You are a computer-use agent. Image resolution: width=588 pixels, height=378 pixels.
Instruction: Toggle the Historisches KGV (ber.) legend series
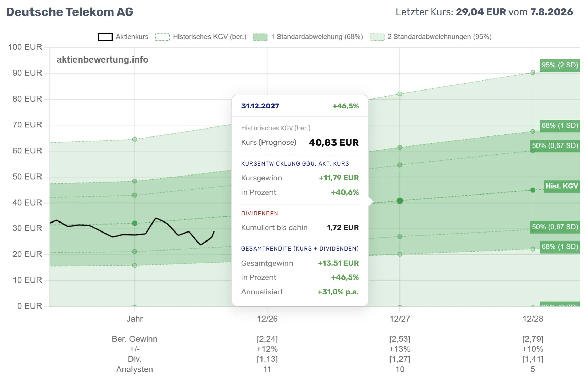(x=201, y=37)
